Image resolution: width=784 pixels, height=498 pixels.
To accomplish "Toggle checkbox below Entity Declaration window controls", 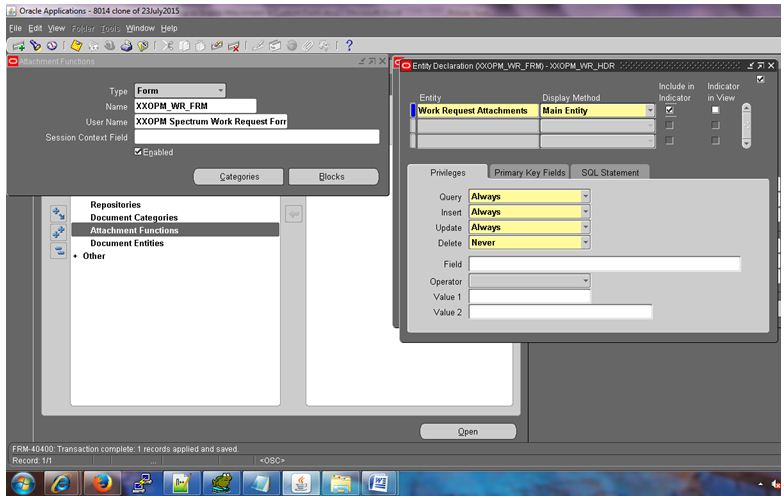I will 760,79.
